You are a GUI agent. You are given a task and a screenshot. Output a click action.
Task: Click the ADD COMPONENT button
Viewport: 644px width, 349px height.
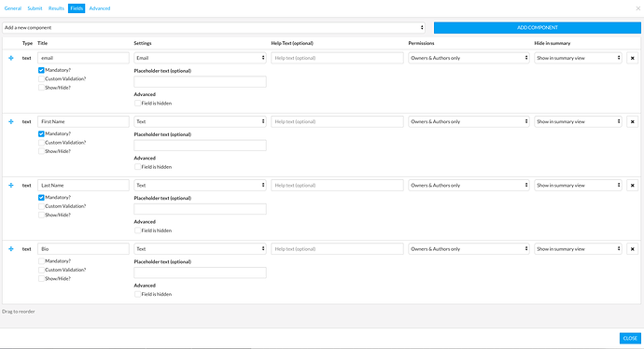click(538, 27)
